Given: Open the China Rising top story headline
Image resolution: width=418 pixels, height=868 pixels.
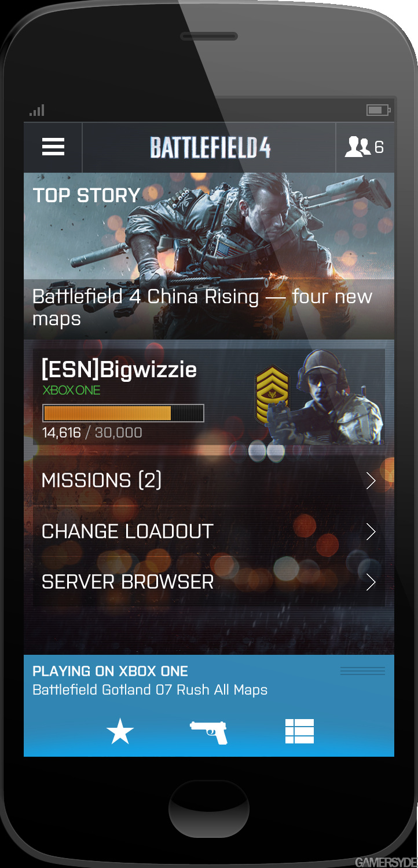Looking at the screenshot, I should pos(202,307).
